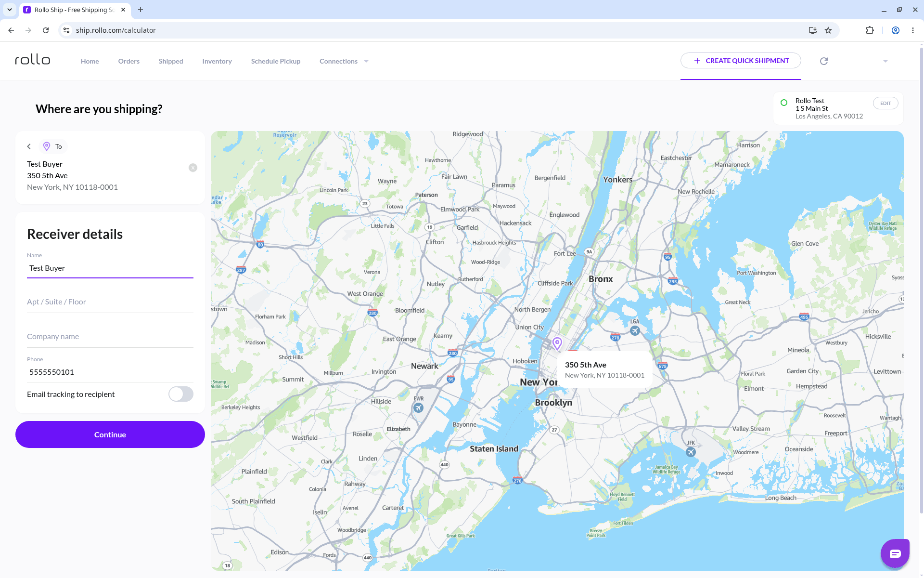
Task: Click the Company name field
Action: point(110,337)
